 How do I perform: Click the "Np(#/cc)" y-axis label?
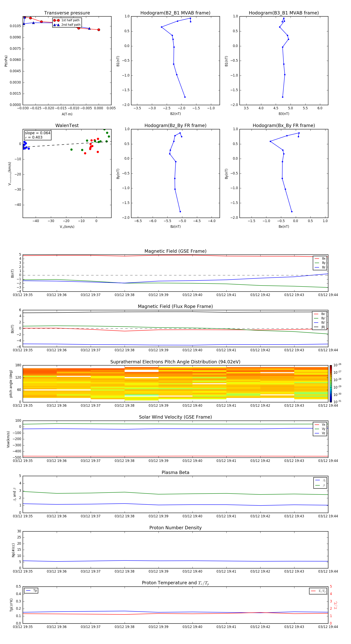[13, 550]
